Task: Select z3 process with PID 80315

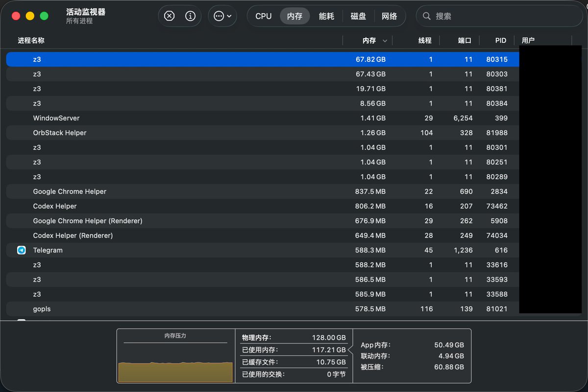Action: 263,59
